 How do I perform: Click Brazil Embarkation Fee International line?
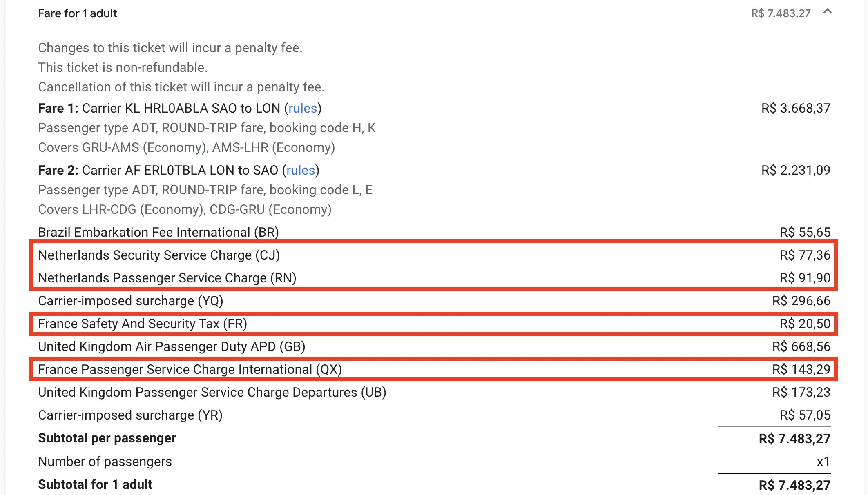pyautogui.click(x=434, y=232)
